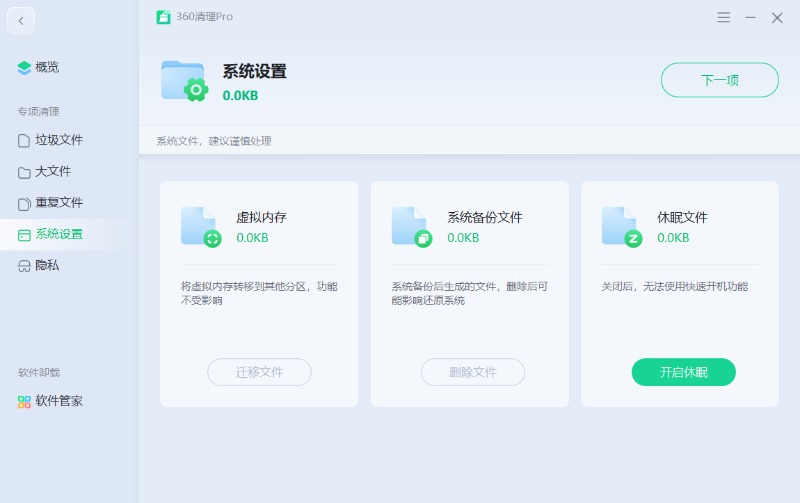Screen dimensions: 800x503
Task: Click the 系统备份后生成的文件 description
Action: (469, 293)
